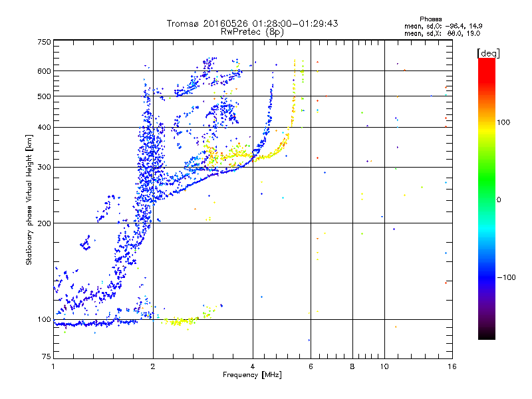532x399 pixels.
Task: Click the x-axis label '2'
Action: pyautogui.click(x=153, y=366)
